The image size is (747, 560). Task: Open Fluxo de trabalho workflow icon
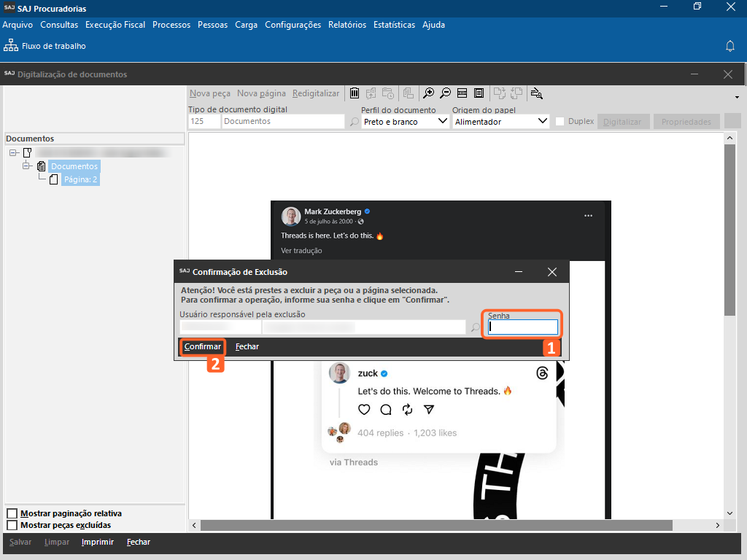coord(11,46)
